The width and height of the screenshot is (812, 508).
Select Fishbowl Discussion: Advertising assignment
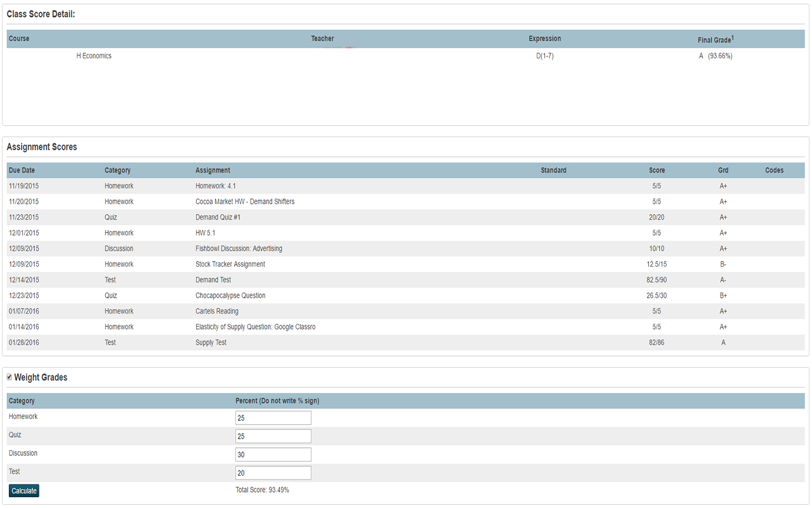point(239,249)
